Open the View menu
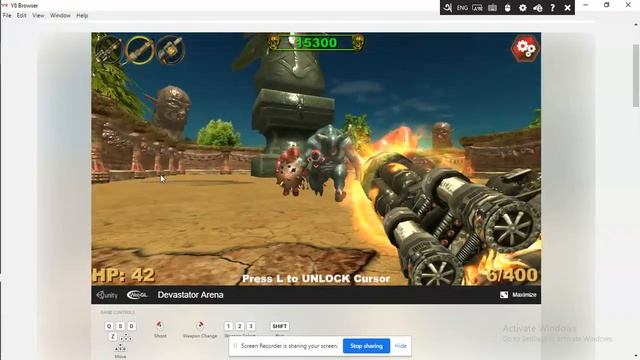This screenshot has width=640, height=360. point(38,16)
